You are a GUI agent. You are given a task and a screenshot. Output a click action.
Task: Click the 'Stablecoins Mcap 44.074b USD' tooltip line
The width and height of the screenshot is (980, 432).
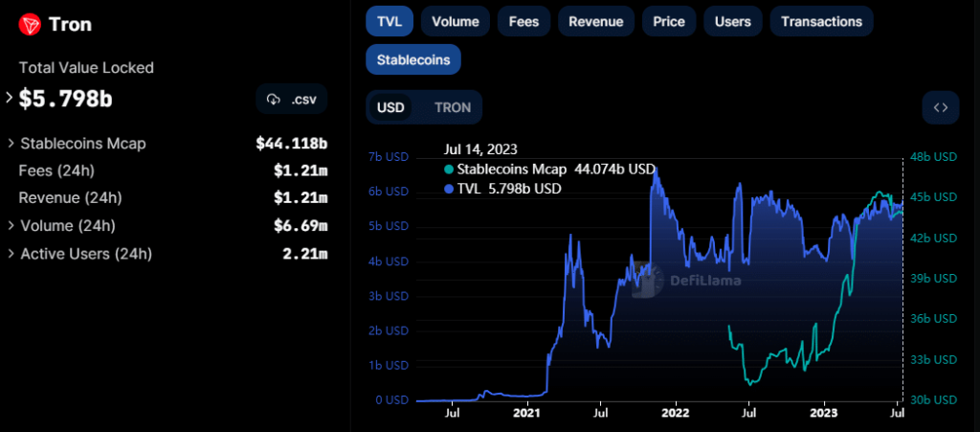pyautogui.click(x=550, y=170)
